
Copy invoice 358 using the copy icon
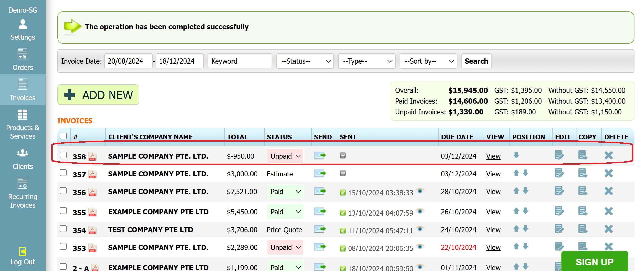(583, 155)
